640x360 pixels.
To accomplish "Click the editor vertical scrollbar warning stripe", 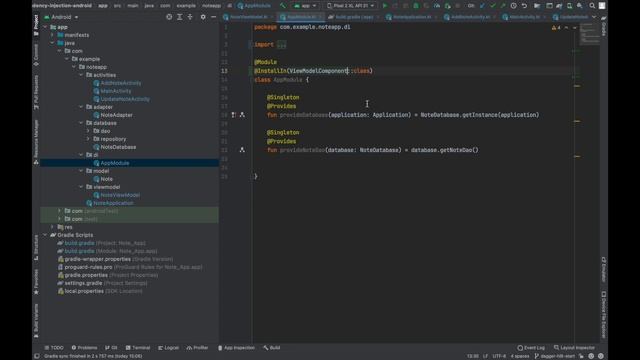I will coord(577,86).
